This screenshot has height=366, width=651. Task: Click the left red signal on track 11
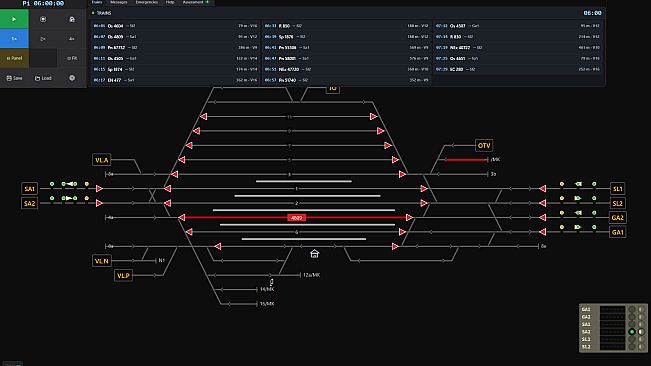tap(203, 117)
